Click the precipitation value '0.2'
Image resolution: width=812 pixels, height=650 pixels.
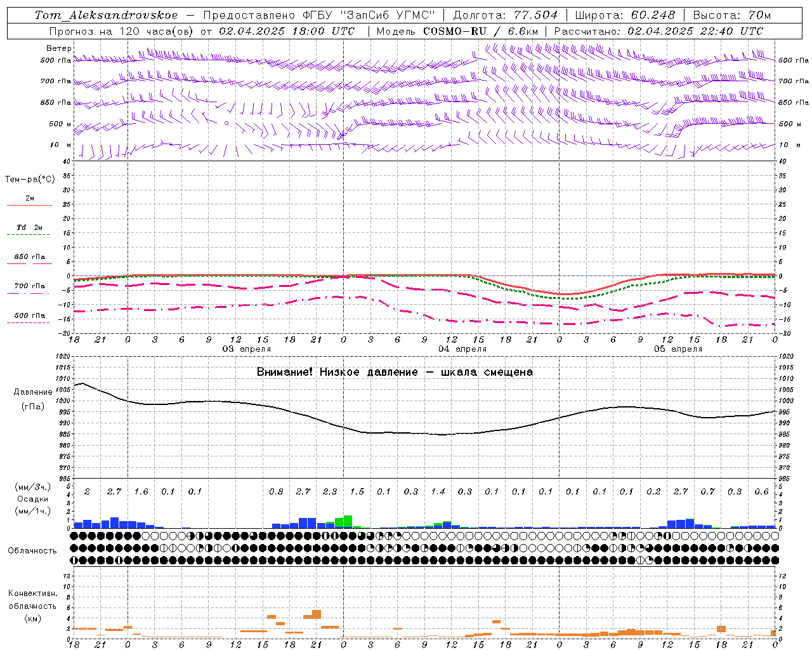pos(653,492)
